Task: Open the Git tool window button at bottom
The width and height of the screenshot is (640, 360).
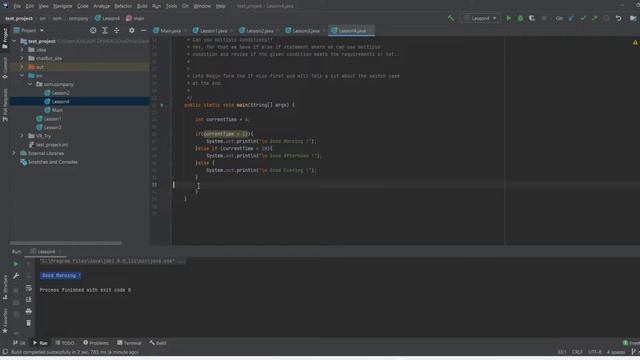Action: [19, 343]
